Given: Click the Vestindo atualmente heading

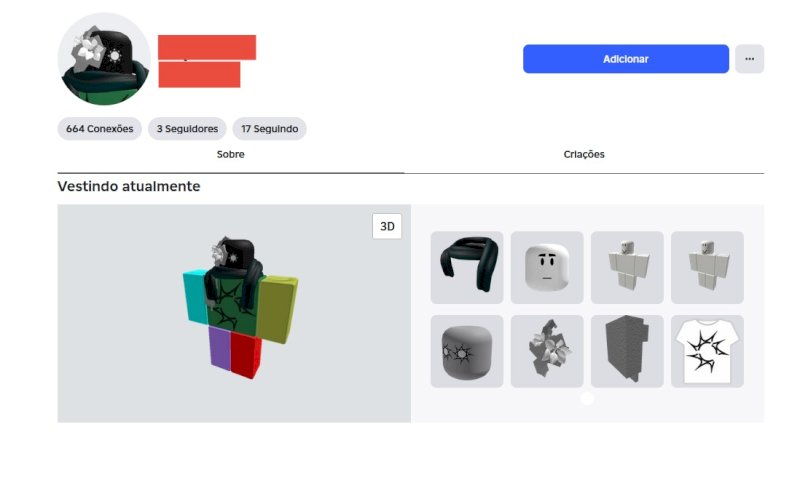Looking at the screenshot, I should (129, 186).
